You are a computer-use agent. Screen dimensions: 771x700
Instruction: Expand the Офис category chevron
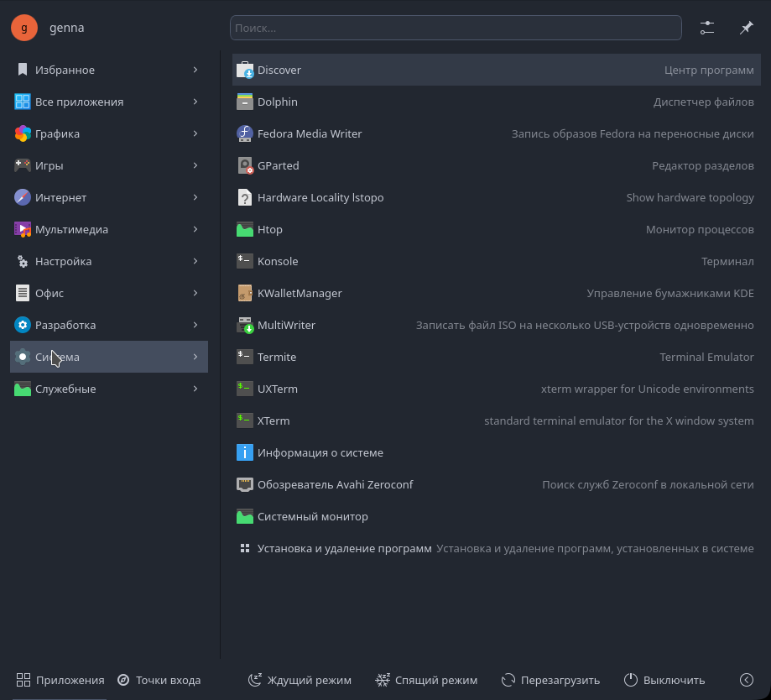pos(195,293)
